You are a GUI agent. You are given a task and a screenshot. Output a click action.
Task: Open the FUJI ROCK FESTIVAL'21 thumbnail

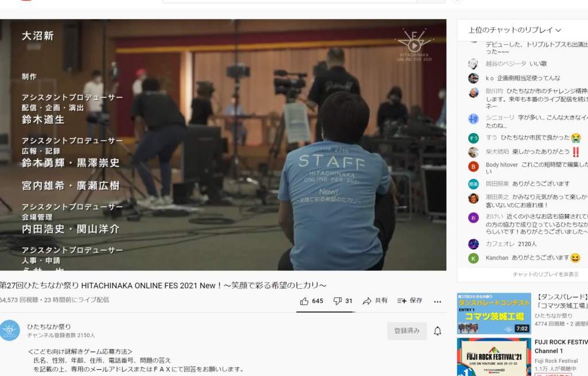[494, 357]
